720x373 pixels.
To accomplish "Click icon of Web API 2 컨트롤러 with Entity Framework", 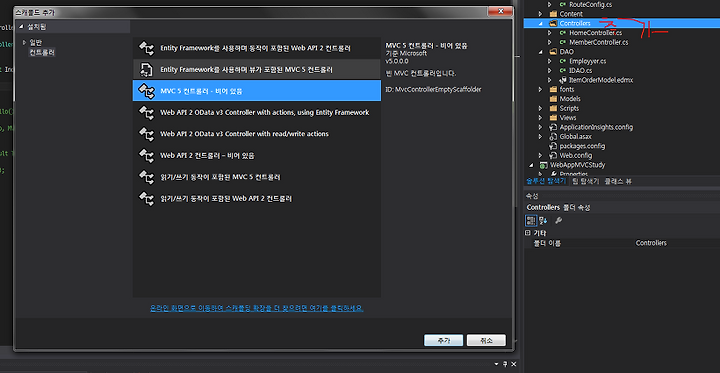I will (147, 48).
